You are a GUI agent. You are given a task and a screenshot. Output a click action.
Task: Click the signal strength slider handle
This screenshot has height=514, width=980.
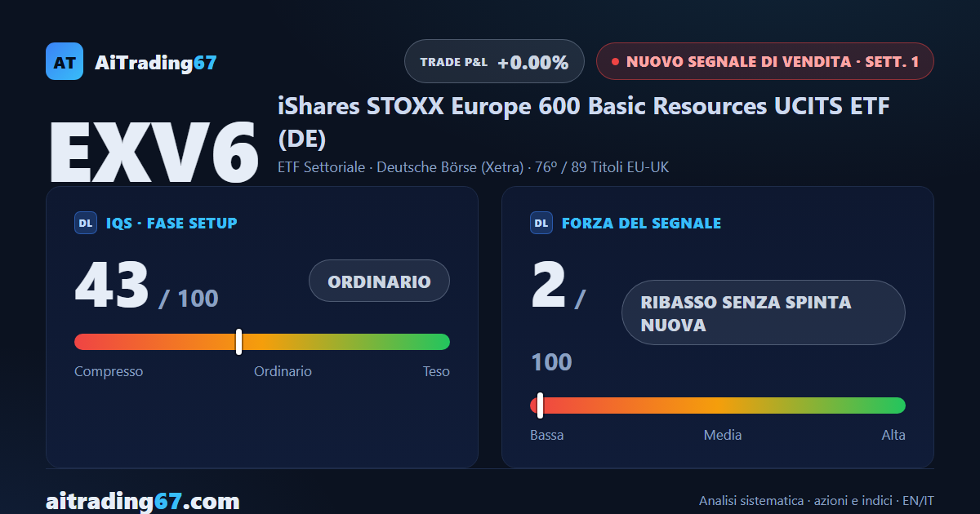point(540,405)
